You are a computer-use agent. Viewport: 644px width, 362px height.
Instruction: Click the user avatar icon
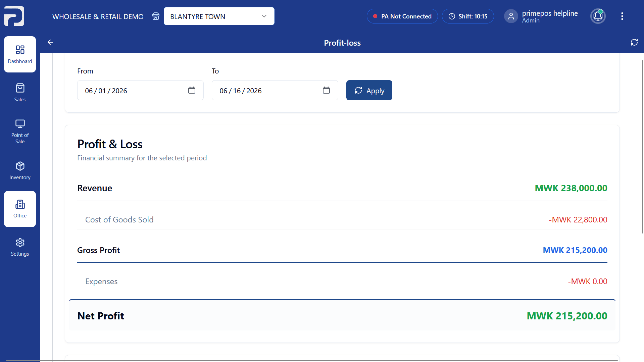[x=511, y=16]
